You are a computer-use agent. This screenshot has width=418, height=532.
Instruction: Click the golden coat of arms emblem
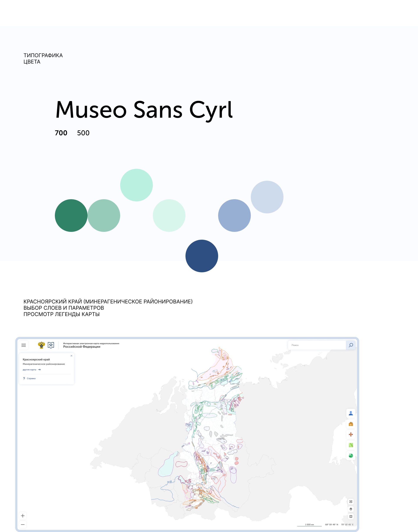42,345
